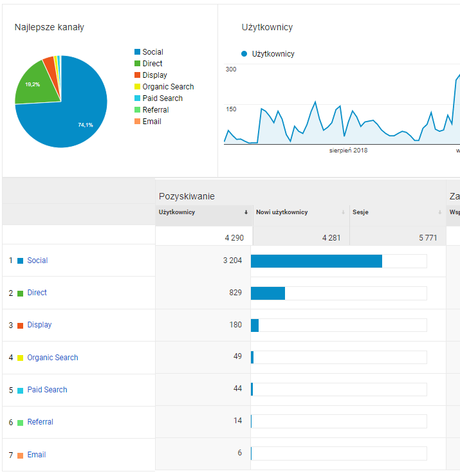Click the green Direct legend swatch

tap(137, 64)
